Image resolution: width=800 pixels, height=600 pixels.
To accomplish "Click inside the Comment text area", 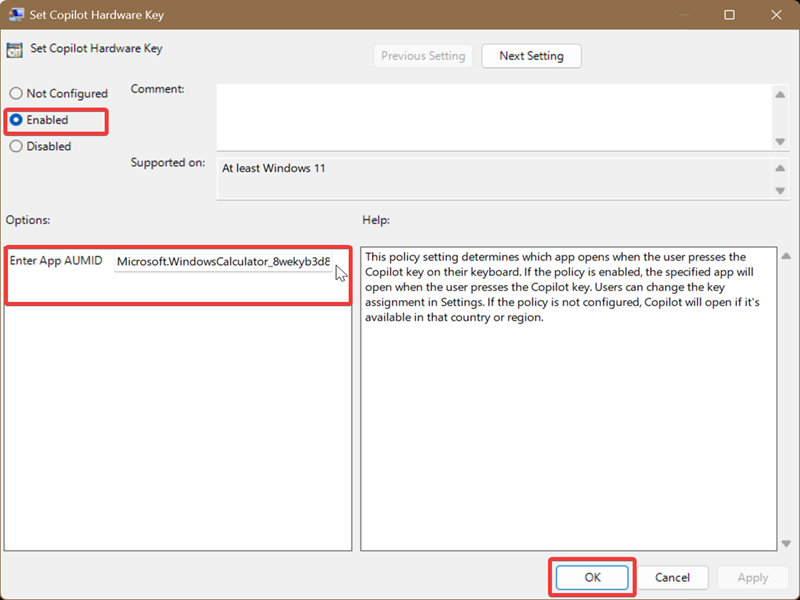I will (494, 117).
